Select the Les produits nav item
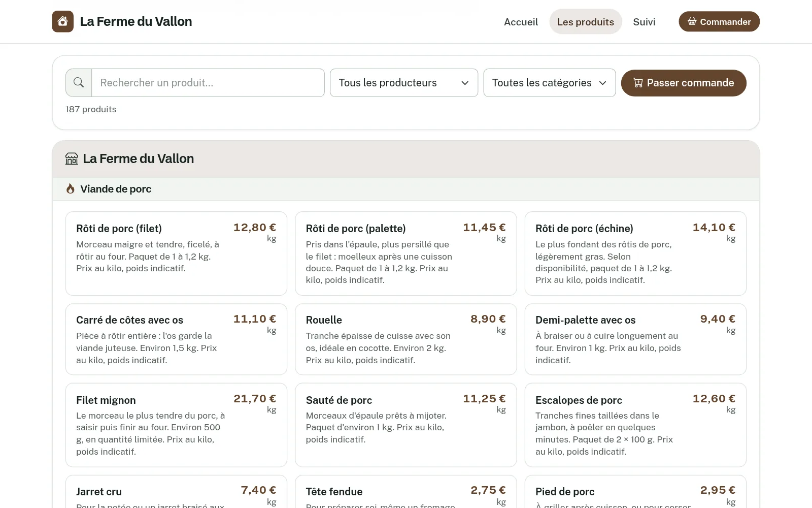Viewport: 812px width, 508px height. pos(586,22)
